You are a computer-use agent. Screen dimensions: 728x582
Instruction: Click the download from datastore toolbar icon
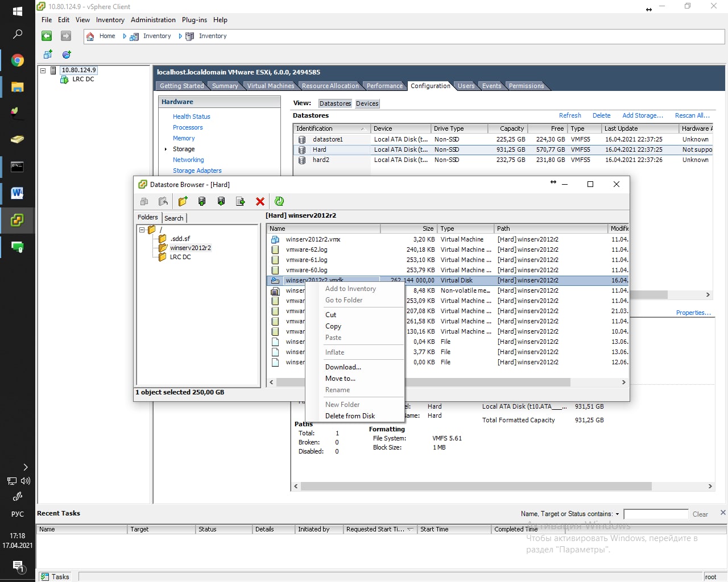click(221, 201)
